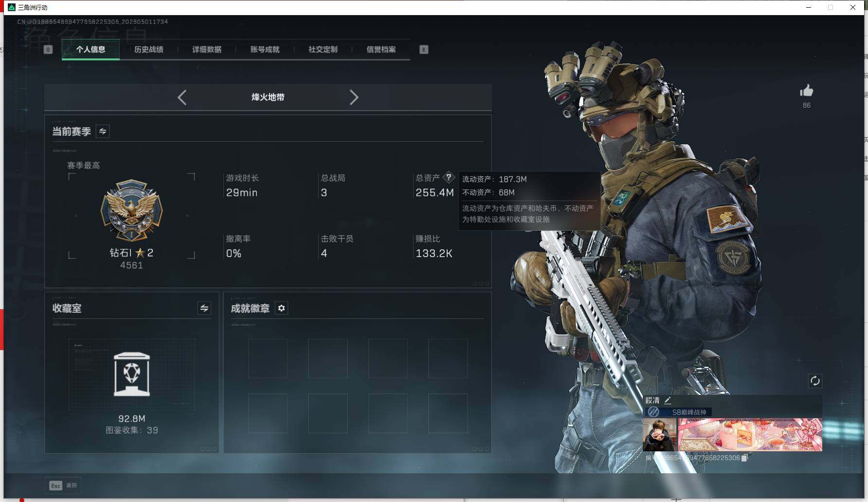The height and width of the screenshot is (502, 868).
Task: Go to the 账号成就 tab
Action: click(x=265, y=49)
